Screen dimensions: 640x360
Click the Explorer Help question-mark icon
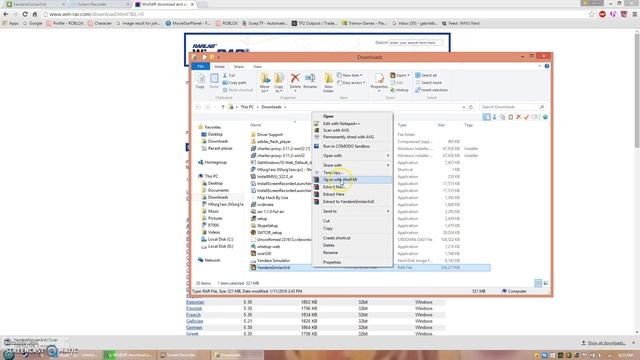point(547,66)
